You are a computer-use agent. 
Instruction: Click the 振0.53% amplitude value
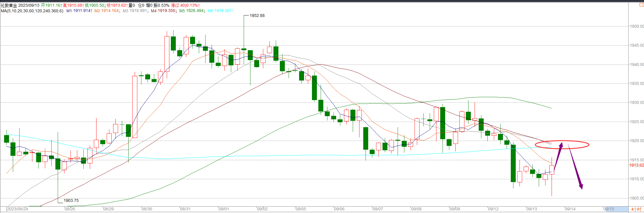click(162, 6)
